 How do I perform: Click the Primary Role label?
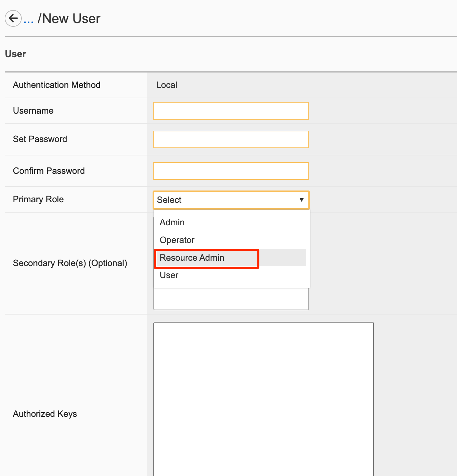tap(38, 199)
